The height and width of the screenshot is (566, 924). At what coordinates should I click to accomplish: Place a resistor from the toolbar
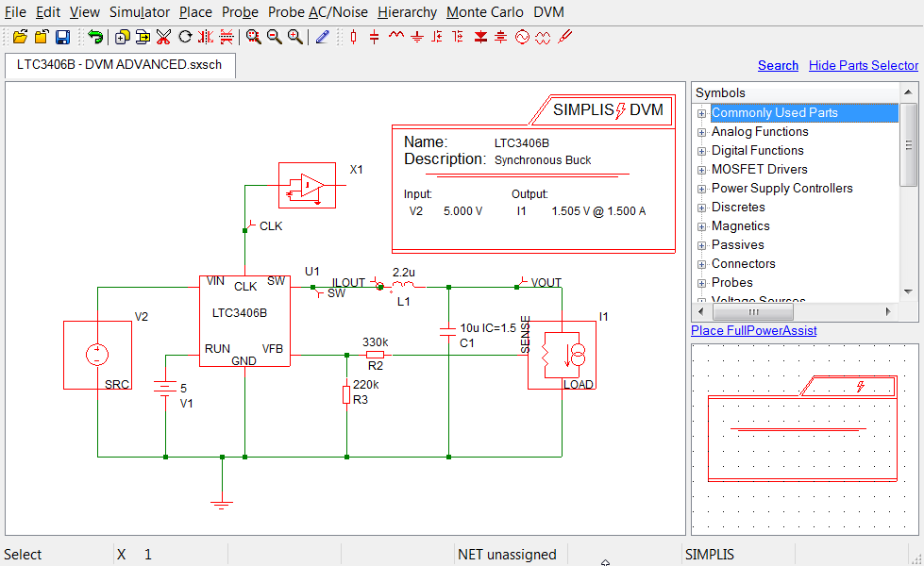tap(354, 37)
